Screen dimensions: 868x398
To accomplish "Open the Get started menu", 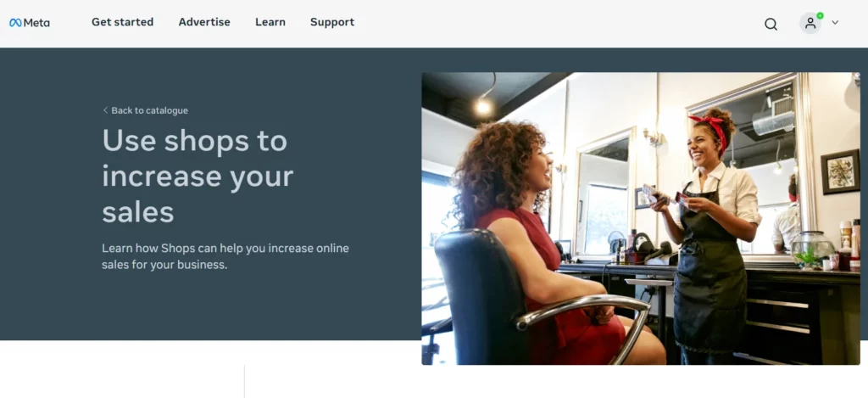I will point(122,22).
